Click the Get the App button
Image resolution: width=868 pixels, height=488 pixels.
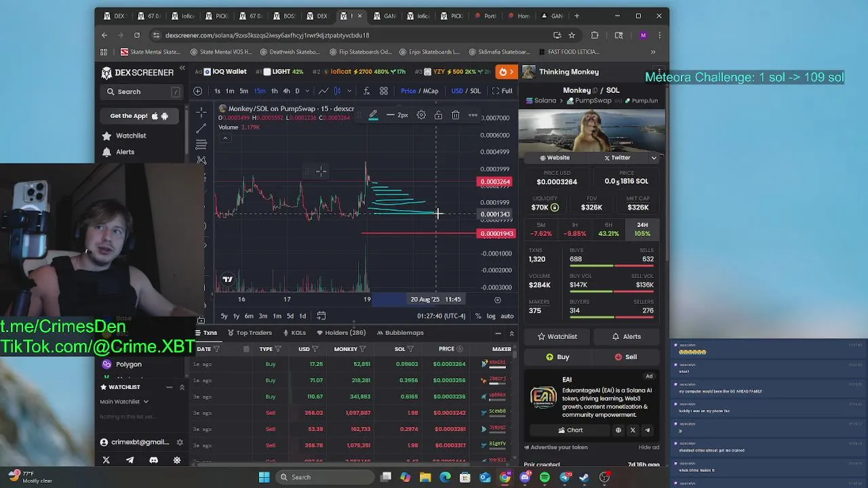click(x=139, y=116)
